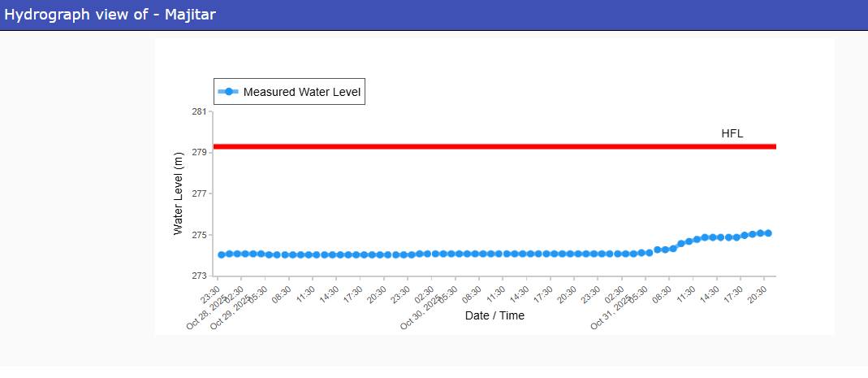Image resolution: width=868 pixels, height=378 pixels.
Task: Click the 273 y-axis tick label
Action: click(x=201, y=276)
